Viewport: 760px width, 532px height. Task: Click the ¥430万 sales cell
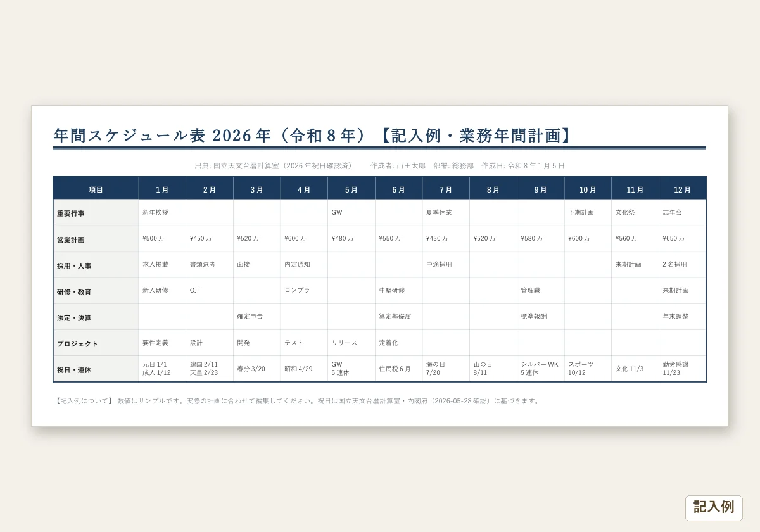[446, 239]
